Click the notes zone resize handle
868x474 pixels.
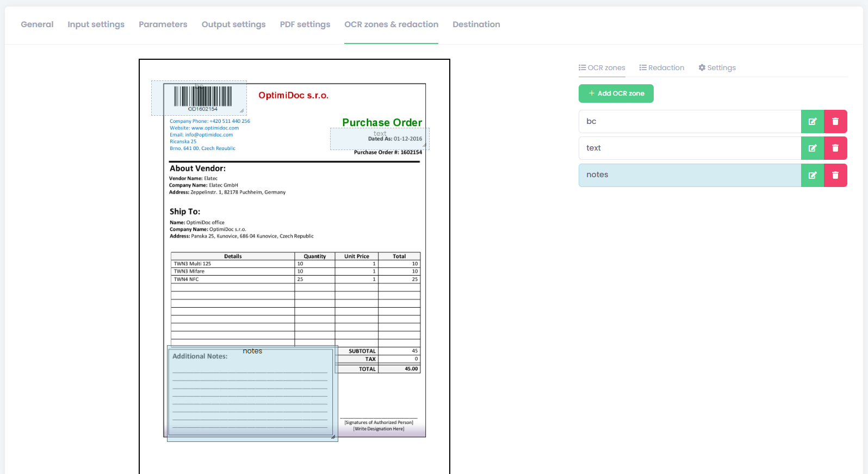(333, 436)
